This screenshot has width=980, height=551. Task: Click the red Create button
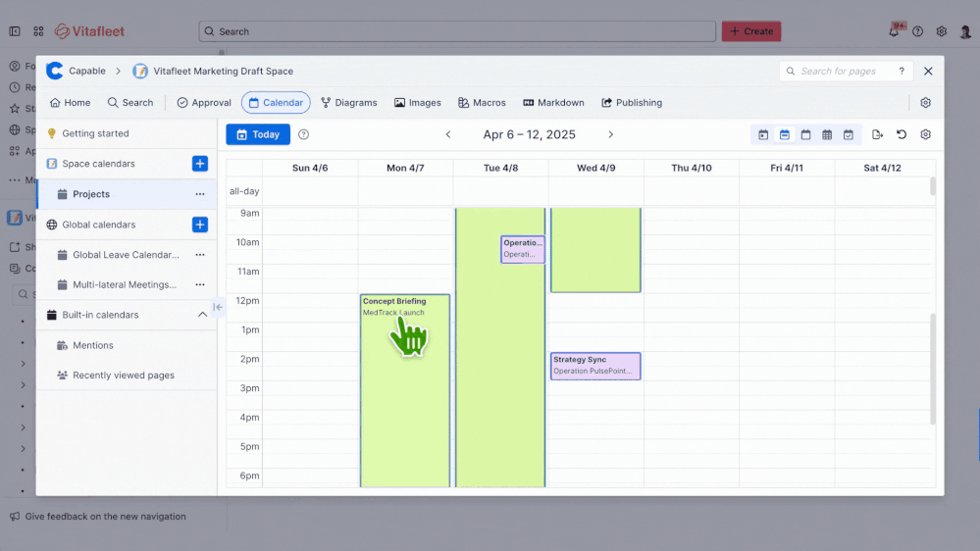(751, 31)
